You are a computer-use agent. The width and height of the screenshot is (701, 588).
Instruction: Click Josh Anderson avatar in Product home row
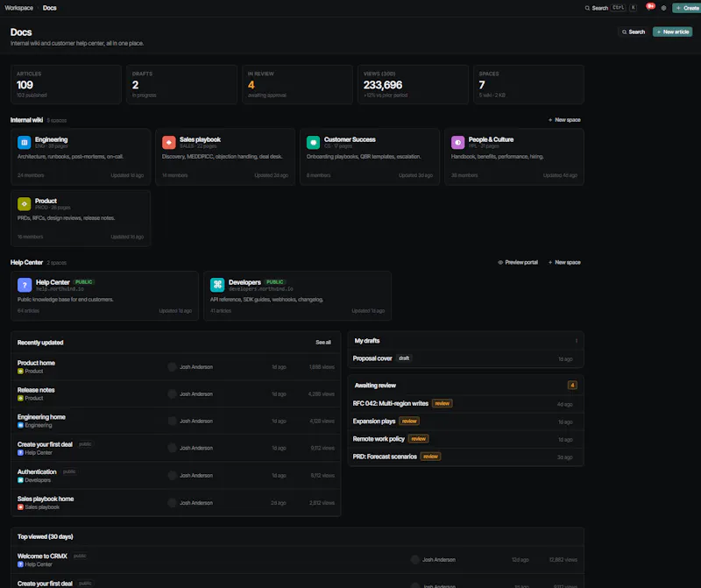(x=172, y=366)
